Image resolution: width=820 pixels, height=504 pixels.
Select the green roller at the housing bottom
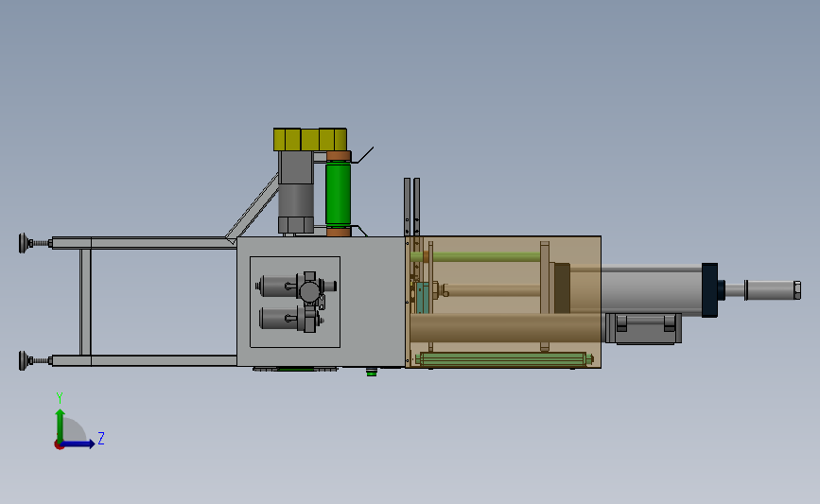click(x=503, y=359)
